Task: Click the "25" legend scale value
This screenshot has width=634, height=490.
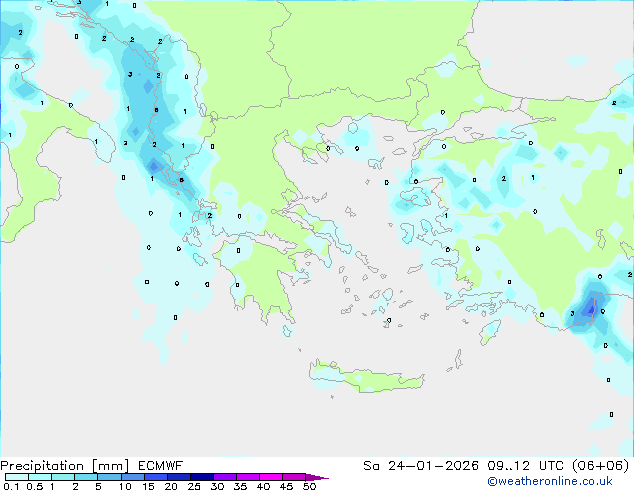Action: pyautogui.click(x=194, y=486)
